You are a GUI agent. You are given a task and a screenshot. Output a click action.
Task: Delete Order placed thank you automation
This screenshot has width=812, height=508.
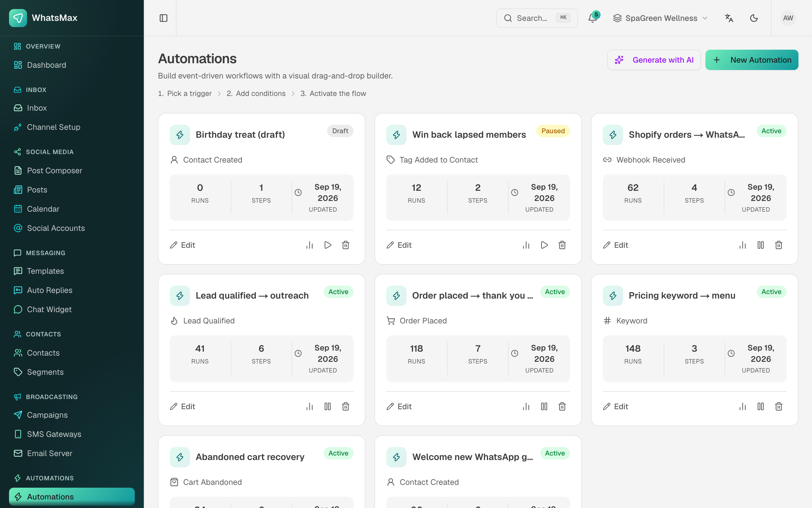562,406
